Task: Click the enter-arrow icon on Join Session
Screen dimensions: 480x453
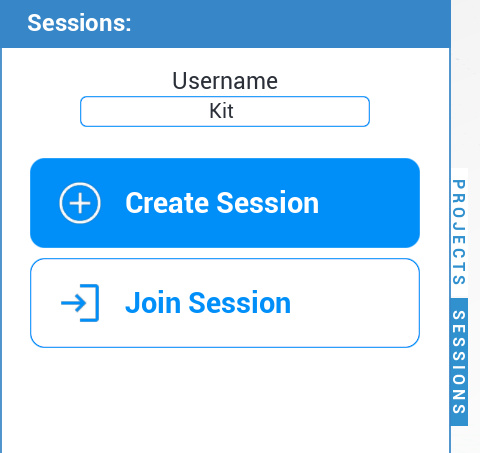Action: coord(80,303)
